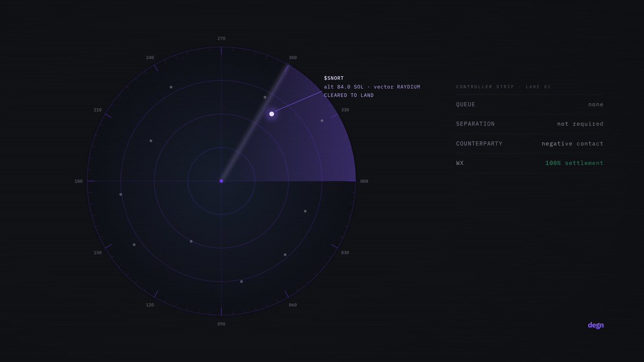Click the CONTROLLER STRIP · LANE 01 header

(503, 87)
